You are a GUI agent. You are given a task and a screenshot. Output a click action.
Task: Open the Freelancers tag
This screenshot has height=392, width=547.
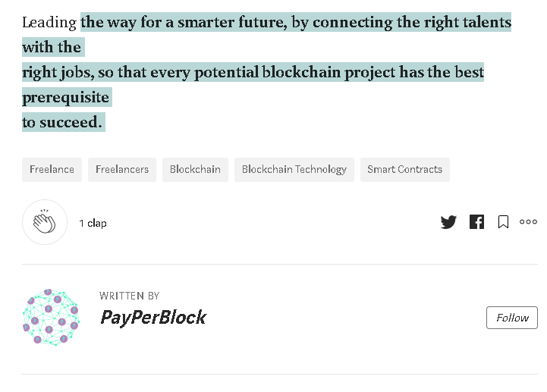pos(122,170)
